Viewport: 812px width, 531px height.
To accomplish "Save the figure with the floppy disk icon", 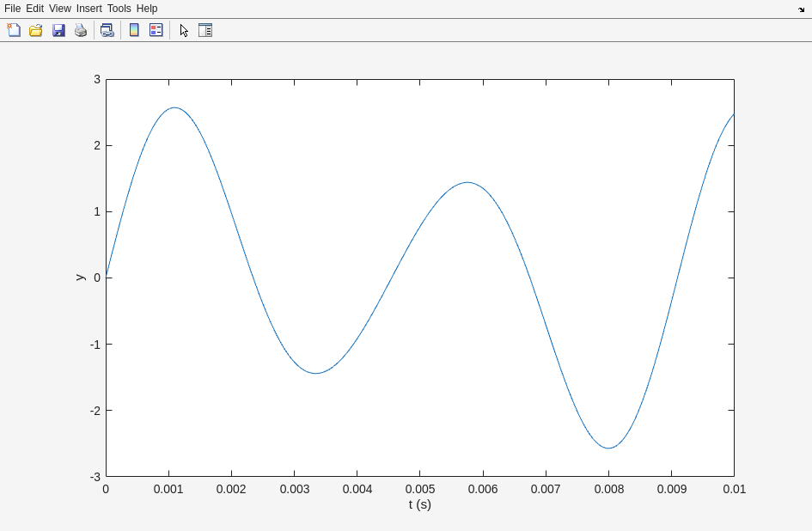I will [x=58, y=30].
